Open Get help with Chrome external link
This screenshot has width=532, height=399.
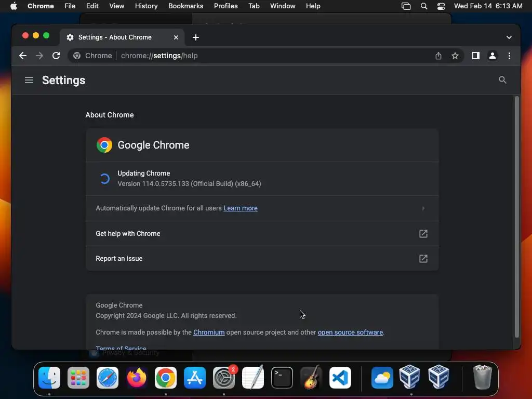tap(423, 234)
